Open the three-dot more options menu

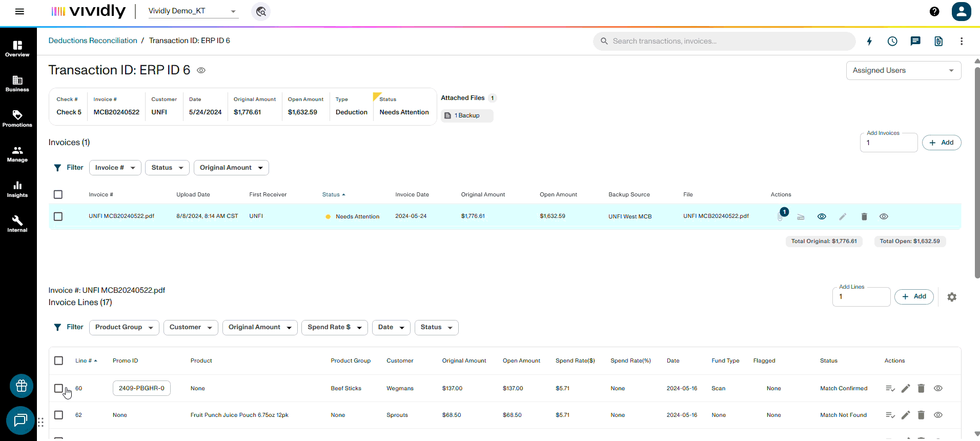click(962, 41)
